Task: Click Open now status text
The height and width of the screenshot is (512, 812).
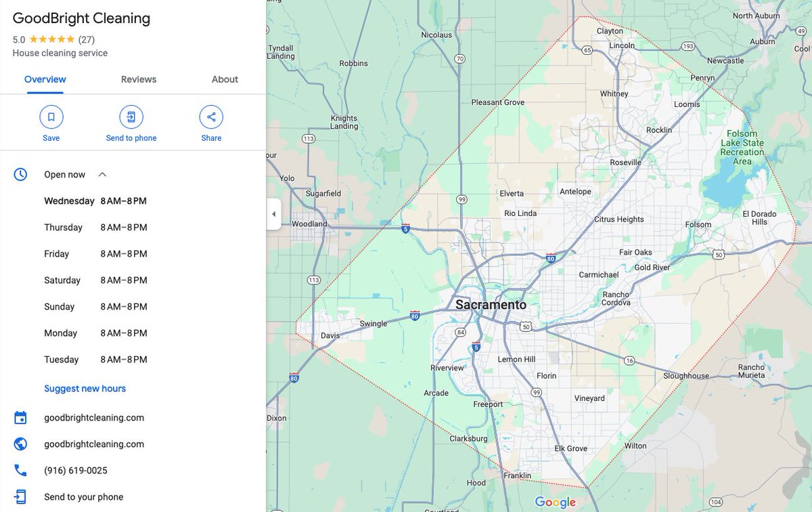Action: (x=65, y=175)
